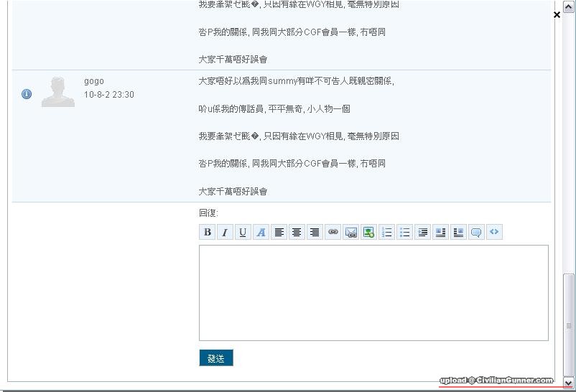Toggle italic formatting button
The width and height of the screenshot is (576, 392).
click(x=225, y=232)
